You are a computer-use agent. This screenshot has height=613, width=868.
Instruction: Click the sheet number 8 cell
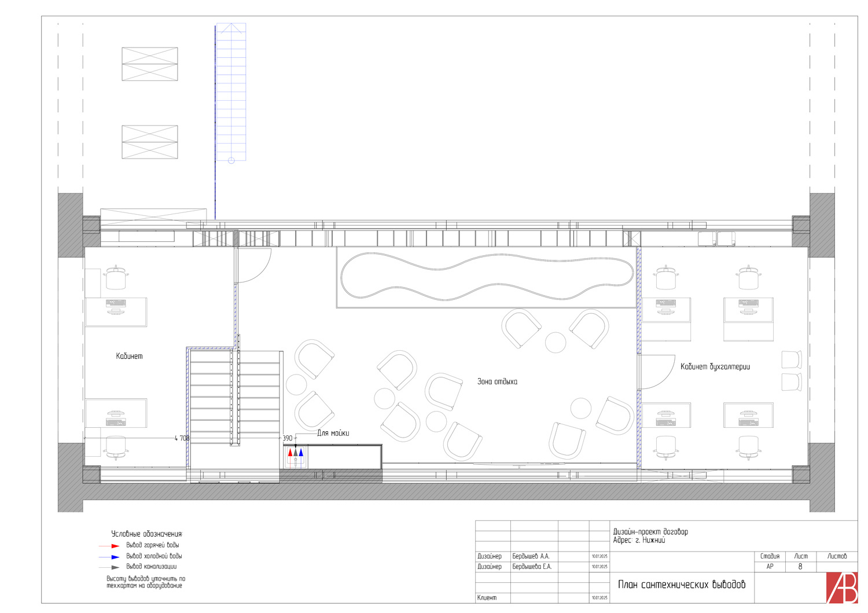(x=800, y=567)
